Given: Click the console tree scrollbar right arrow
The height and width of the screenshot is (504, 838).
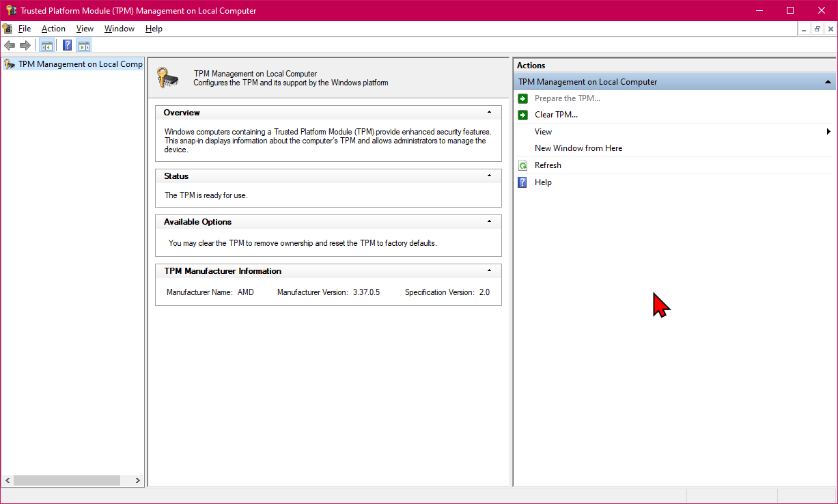Looking at the screenshot, I should [137, 481].
